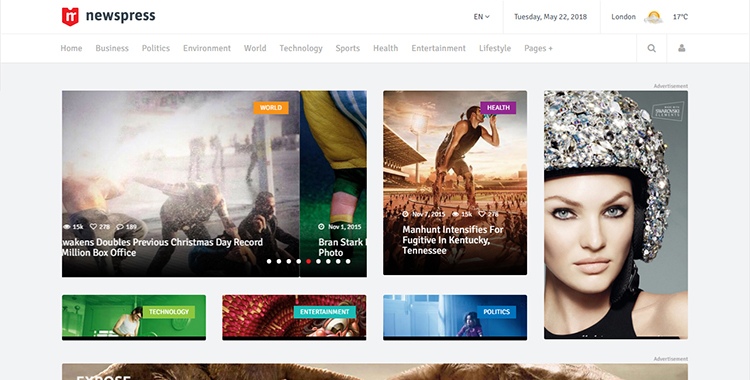
Task: Select Health in the navigation bar
Action: click(x=386, y=48)
